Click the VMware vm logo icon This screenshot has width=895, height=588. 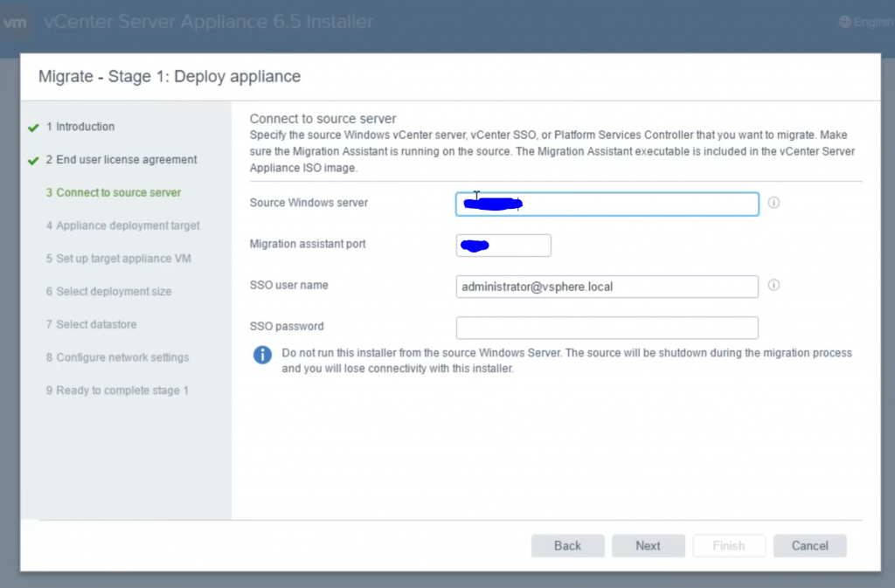(x=15, y=22)
